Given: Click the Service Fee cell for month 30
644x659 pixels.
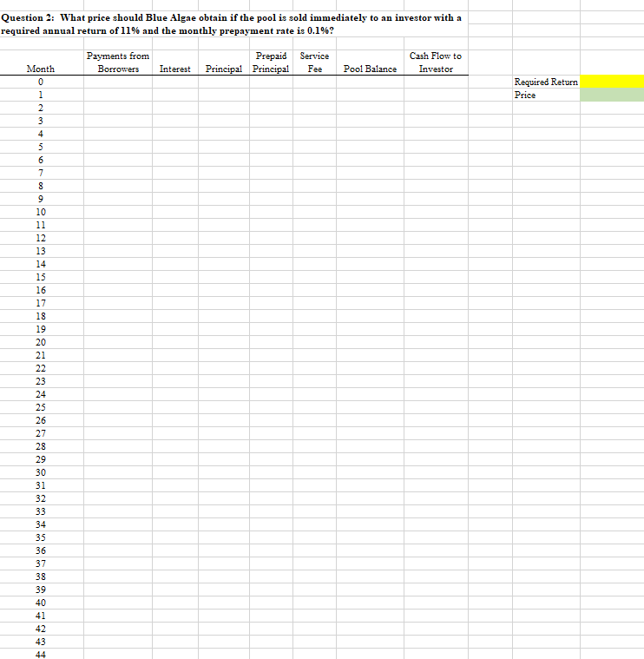Looking at the screenshot, I should [315, 472].
